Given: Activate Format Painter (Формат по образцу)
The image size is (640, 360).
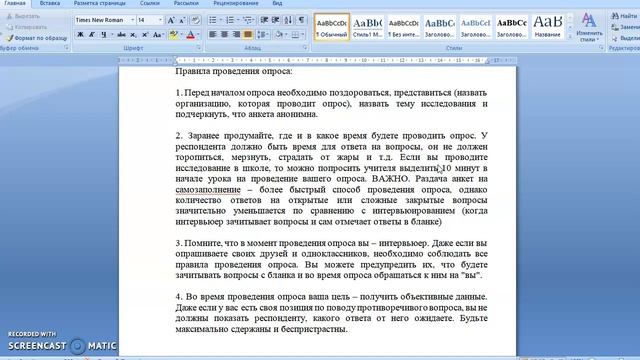Looking at the screenshot, I should [36, 38].
